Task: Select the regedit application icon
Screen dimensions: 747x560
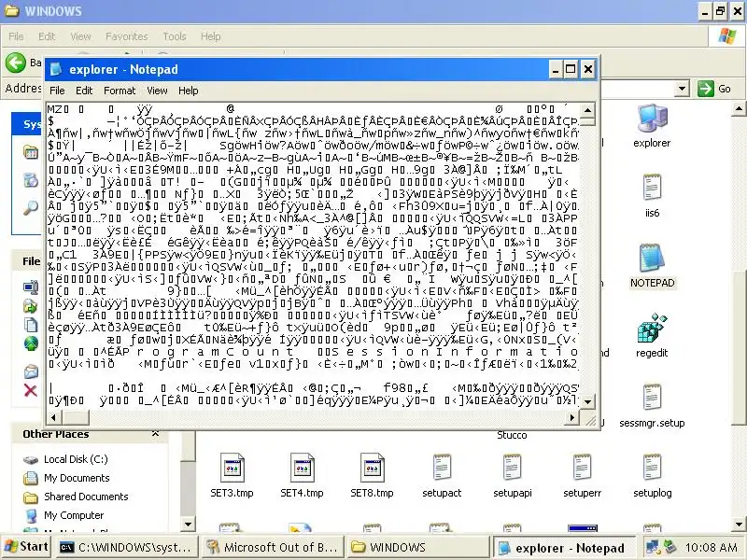Action: pos(652,329)
